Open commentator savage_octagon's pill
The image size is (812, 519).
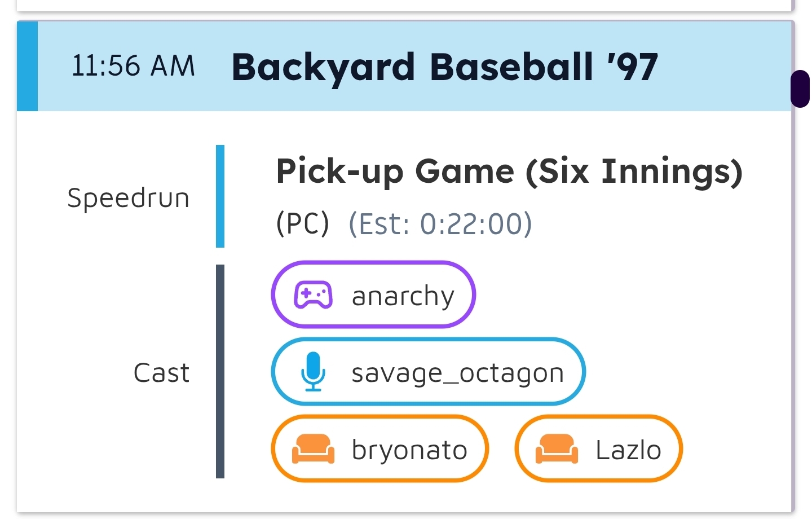(429, 372)
